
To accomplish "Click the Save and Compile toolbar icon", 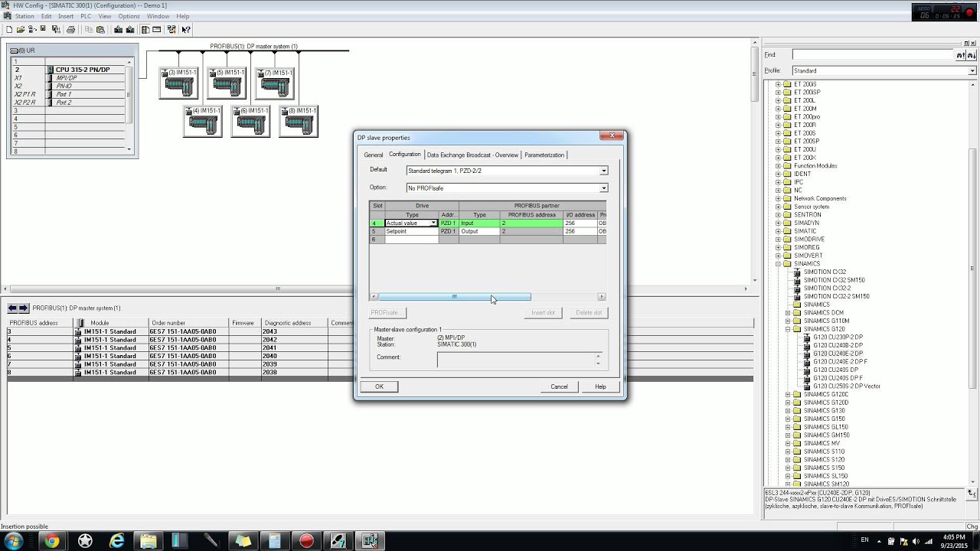I will [56, 30].
